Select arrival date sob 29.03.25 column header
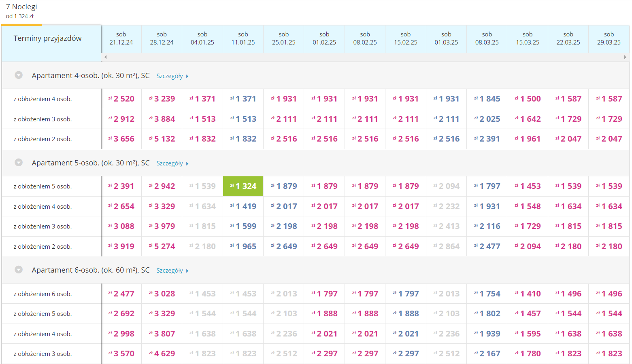The height and width of the screenshot is (364, 632). 609,38
